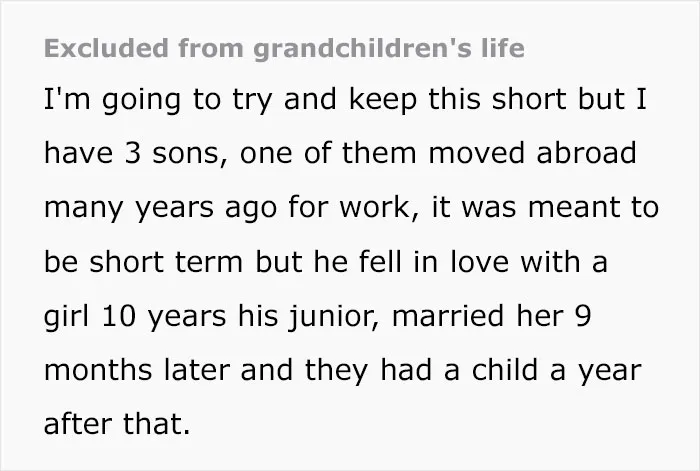The width and height of the screenshot is (700, 471).
Task: Click the word 'grandchildren's' in the heading
Action: (362, 49)
